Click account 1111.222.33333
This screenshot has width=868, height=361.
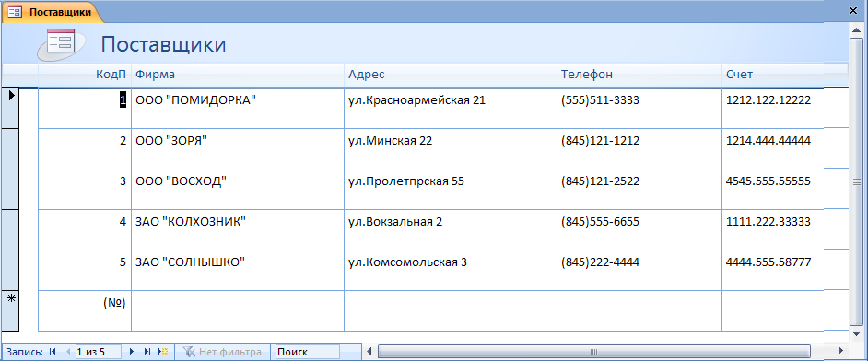point(785,229)
